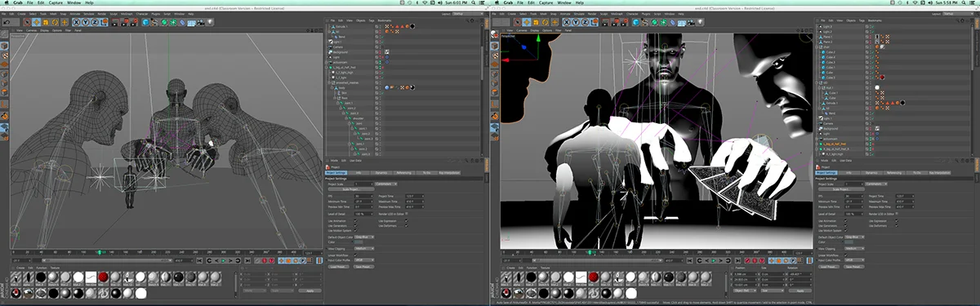
Task: Switch to Key Interpolation tab in the wireframe window
Action: click(449, 172)
